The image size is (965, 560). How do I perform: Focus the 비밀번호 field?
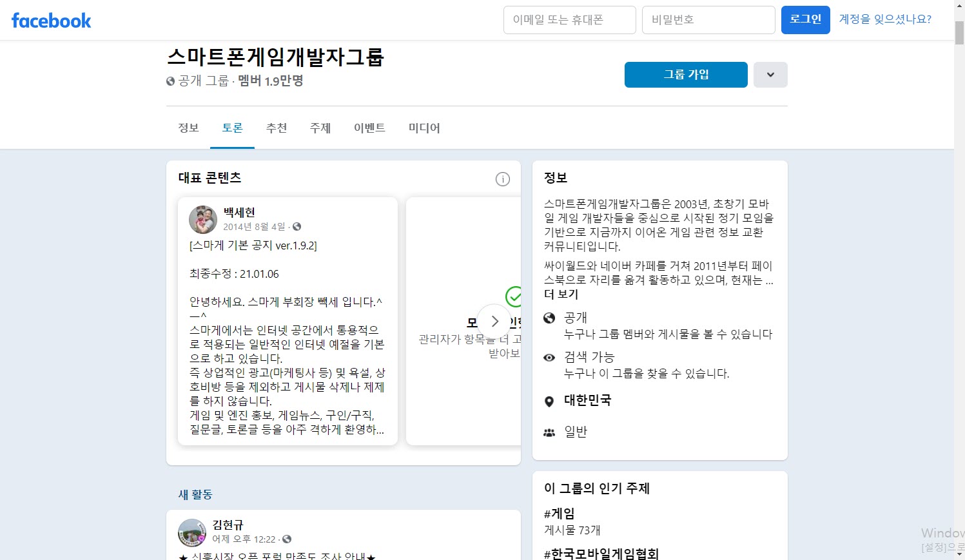(x=708, y=20)
